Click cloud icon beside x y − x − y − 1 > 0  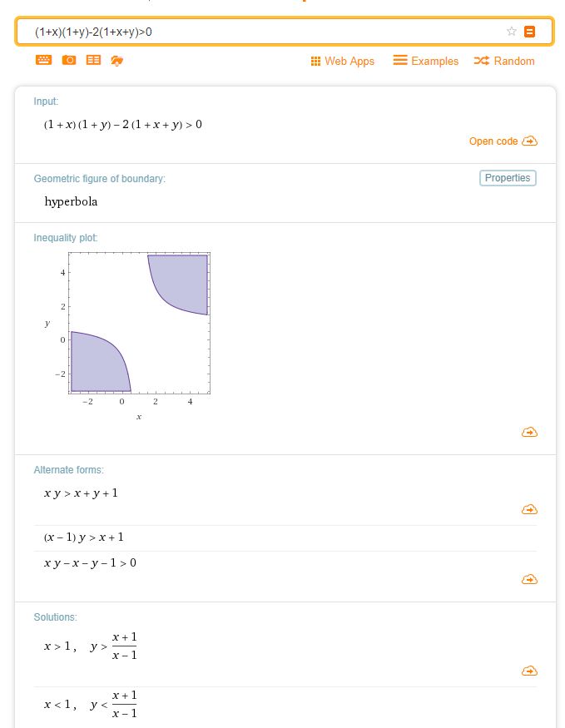coord(529,579)
